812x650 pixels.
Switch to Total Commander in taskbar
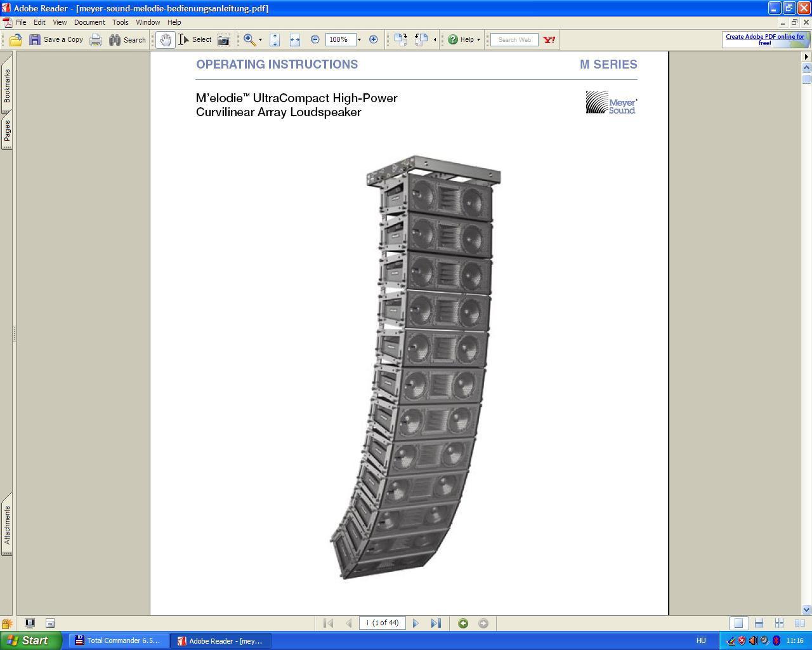coord(119,640)
